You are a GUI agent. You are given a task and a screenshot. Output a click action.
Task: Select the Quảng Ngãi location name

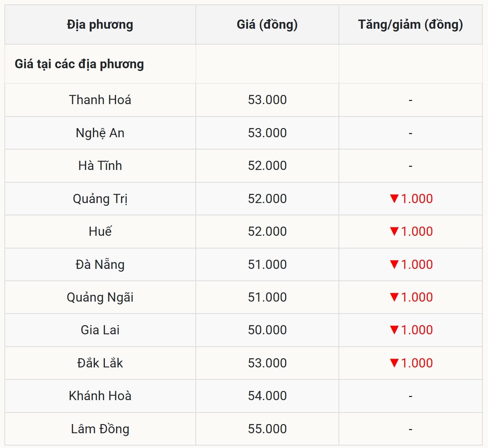coord(100,297)
